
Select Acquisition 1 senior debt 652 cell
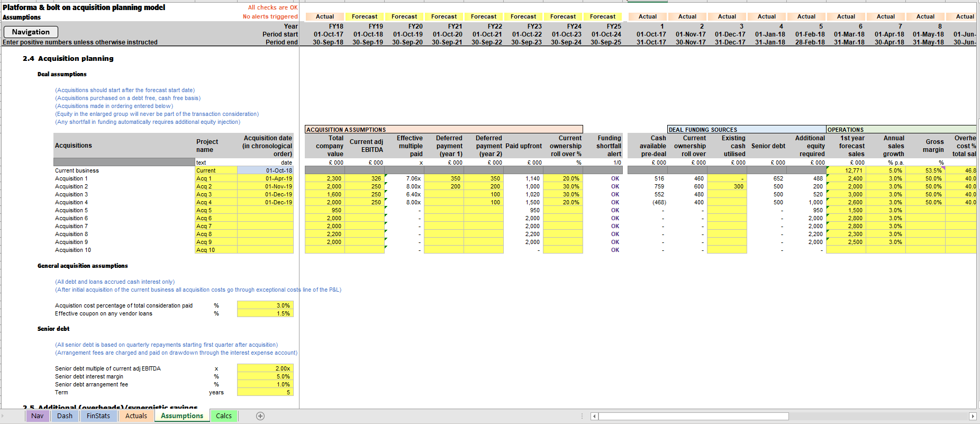pos(767,178)
